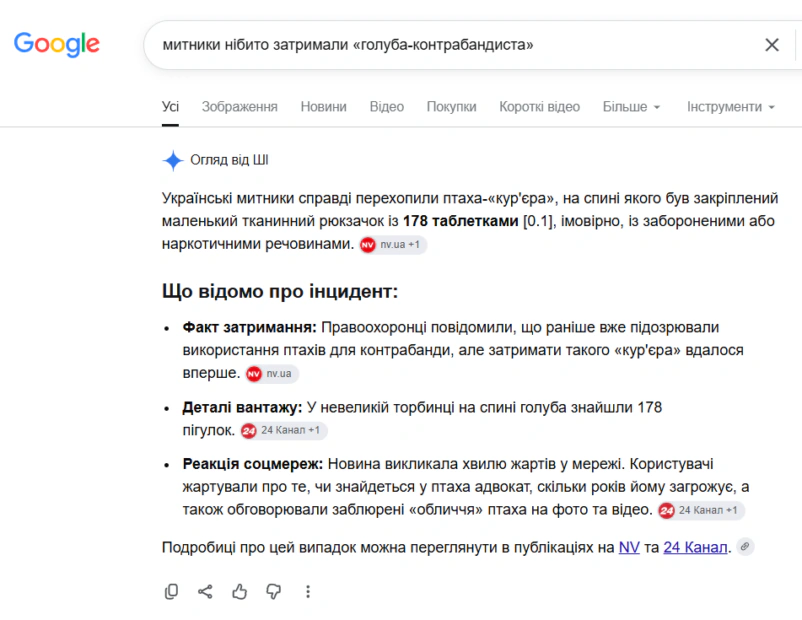Open 24 Канал +1 chip after 'відео'

click(701, 510)
